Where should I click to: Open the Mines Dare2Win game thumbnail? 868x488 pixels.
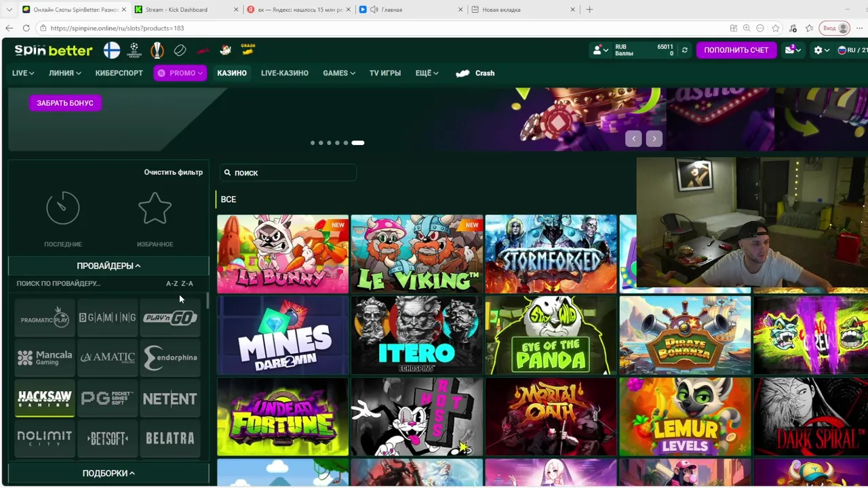pos(283,335)
